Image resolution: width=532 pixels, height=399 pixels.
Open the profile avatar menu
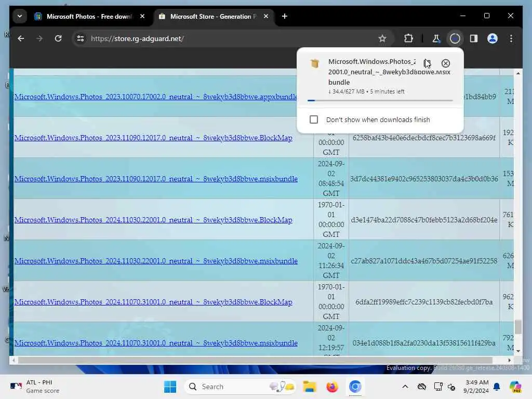point(493,38)
